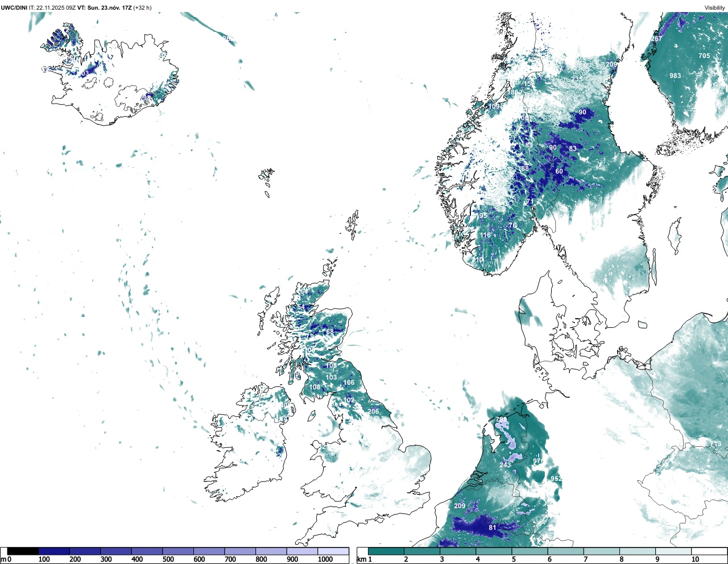The height and width of the screenshot is (564, 728).
Task: Select the 'VT: Sun. 23.nóv. 17Z' valid time text
Action: [x=104, y=8]
